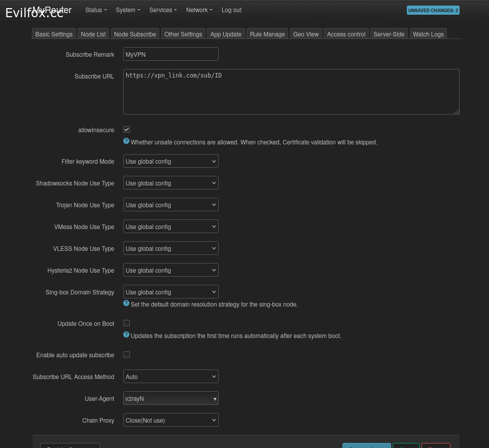Image resolution: width=489 pixels, height=448 pixels.
Task: Tick Enable auto update subscribe checkbox
Action: pyautogui.click(x=127, y=355)
